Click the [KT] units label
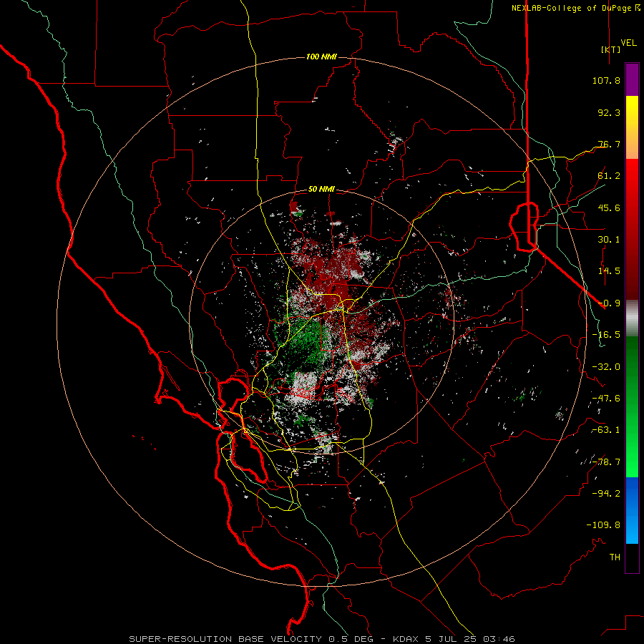 click(x=610, y=49)
